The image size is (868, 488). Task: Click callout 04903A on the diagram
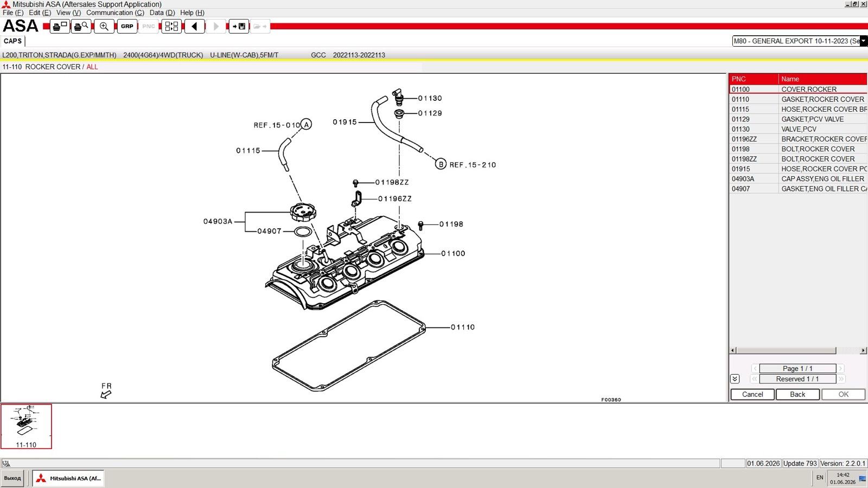pyautogui.click(x=218, y=221)
